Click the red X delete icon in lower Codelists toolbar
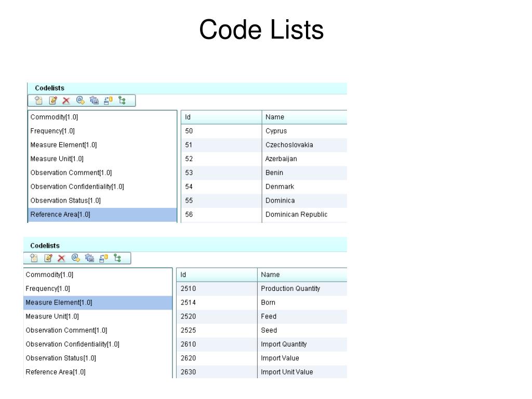 (x=61, y=259)
